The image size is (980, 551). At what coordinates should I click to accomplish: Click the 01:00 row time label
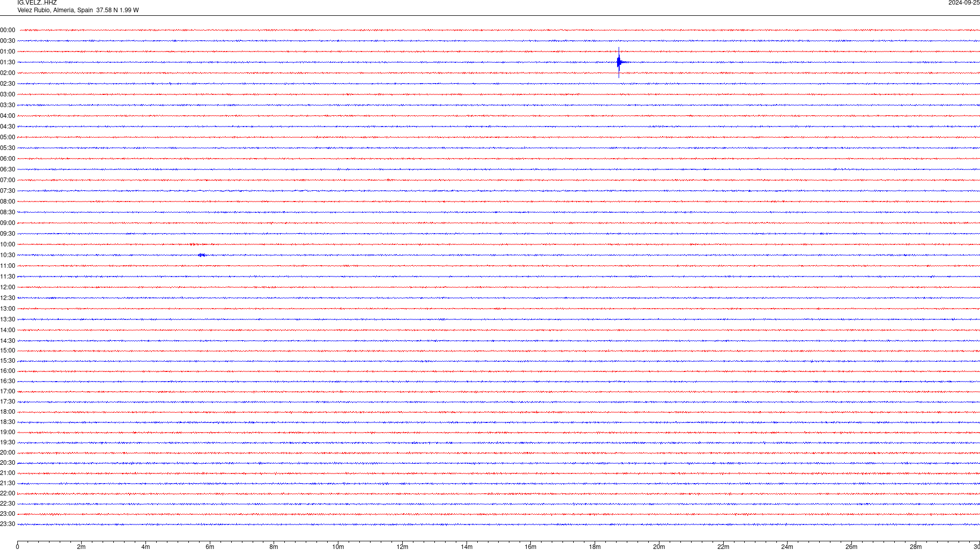click(8, 52)
